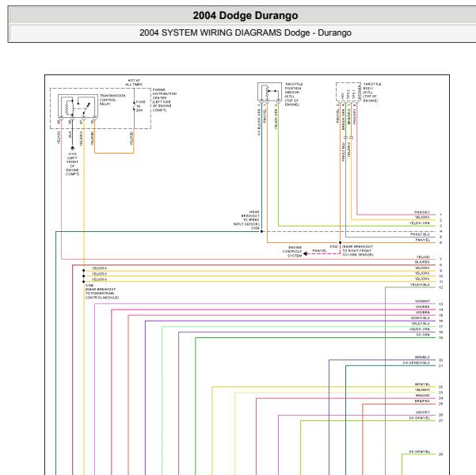
Task: Click the transmission control relay symbol
Action: [x=78, y=106]
